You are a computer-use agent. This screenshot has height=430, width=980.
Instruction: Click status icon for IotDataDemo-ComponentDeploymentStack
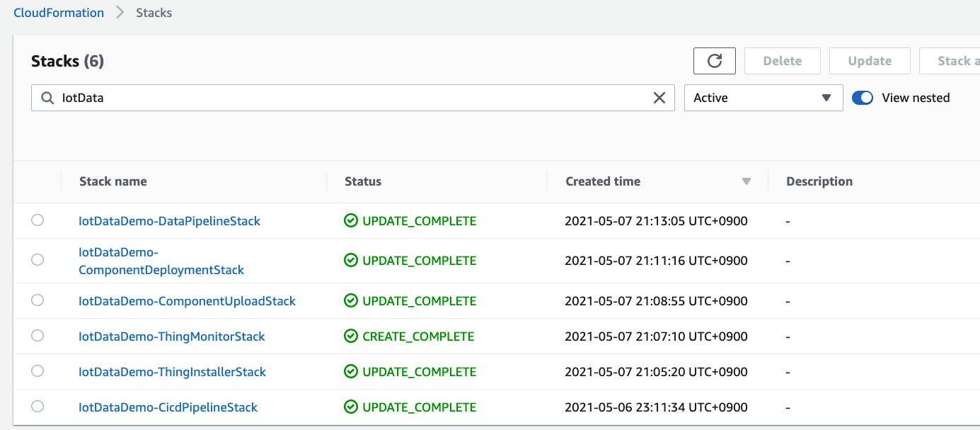(x=351, y=261)
